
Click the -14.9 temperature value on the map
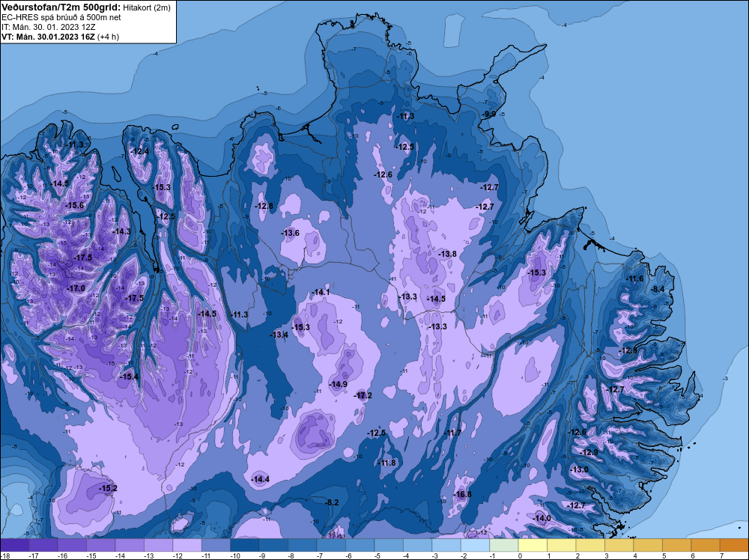[x=339, y=384]
